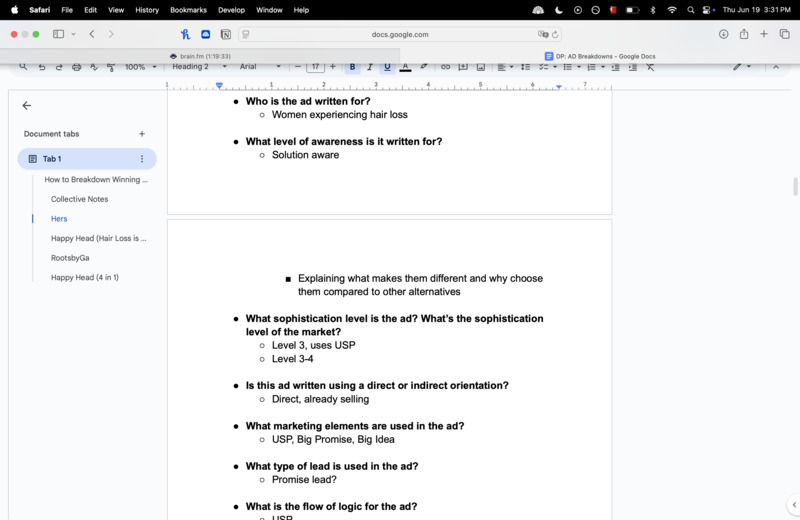This screenshot has width=800, height=520.
Task: Undo the last edit
Action: [42, 67]
